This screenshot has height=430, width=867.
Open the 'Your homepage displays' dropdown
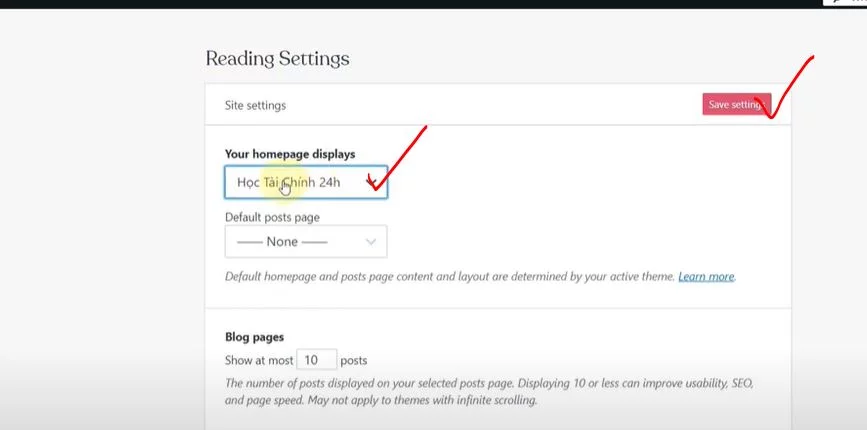[305, 182]
